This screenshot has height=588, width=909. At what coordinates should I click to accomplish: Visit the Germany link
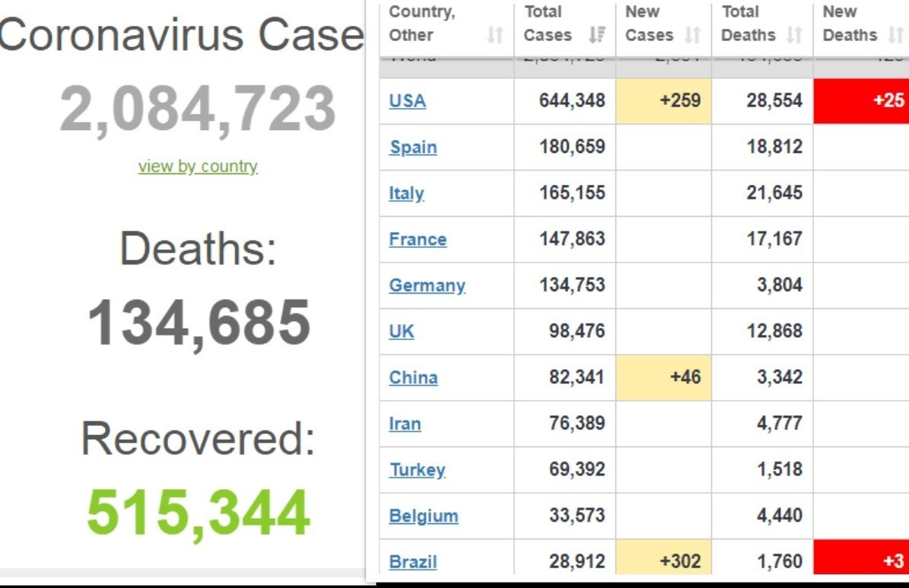(x=427, y=286)
